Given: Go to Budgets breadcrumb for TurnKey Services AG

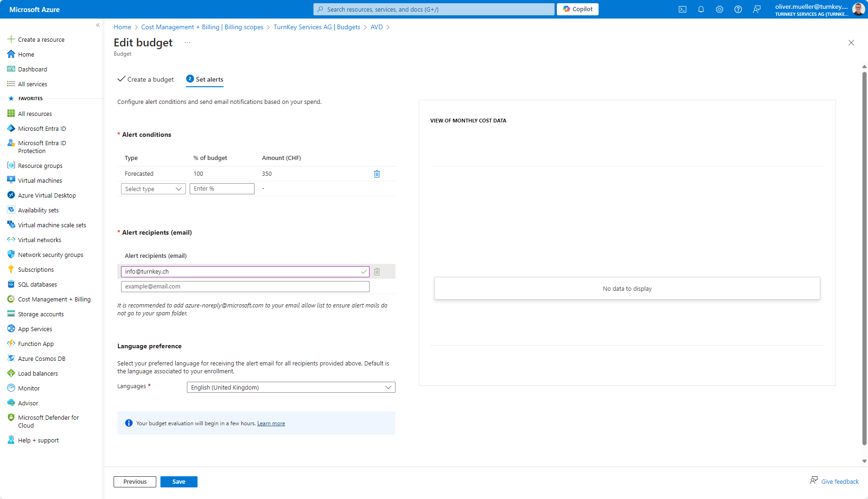Looking at the screenshot, I should pyautogui.click(x=316, y=27).
